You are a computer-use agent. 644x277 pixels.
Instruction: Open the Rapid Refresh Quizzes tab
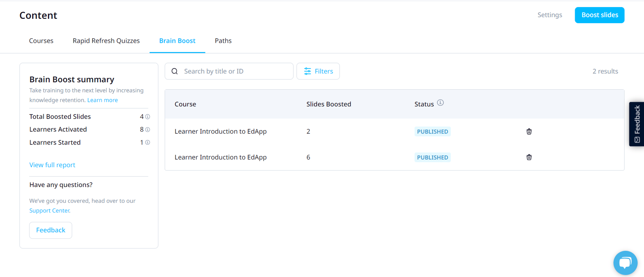point(106,41)
